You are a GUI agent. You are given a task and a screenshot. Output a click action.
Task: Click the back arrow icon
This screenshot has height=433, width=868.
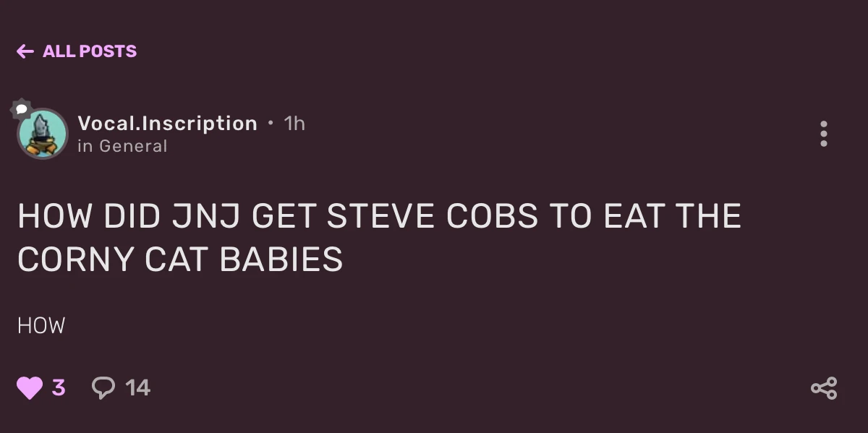(x=25, y=51)
